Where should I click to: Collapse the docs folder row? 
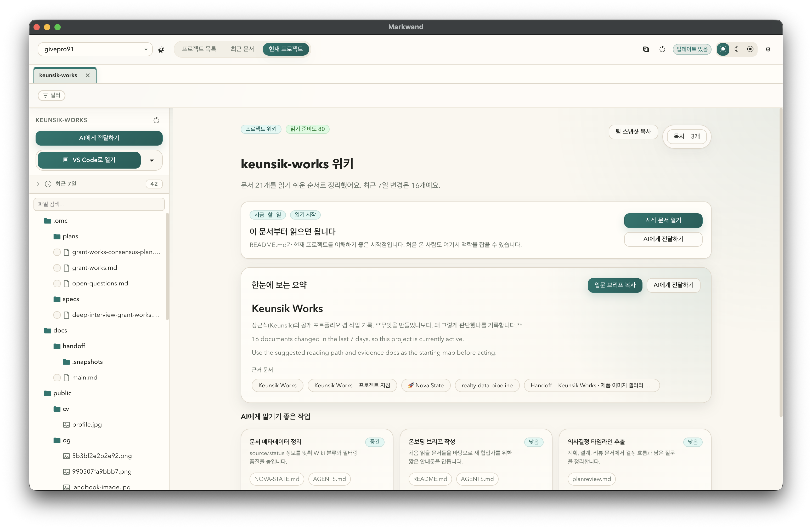[x=99, y=331]
